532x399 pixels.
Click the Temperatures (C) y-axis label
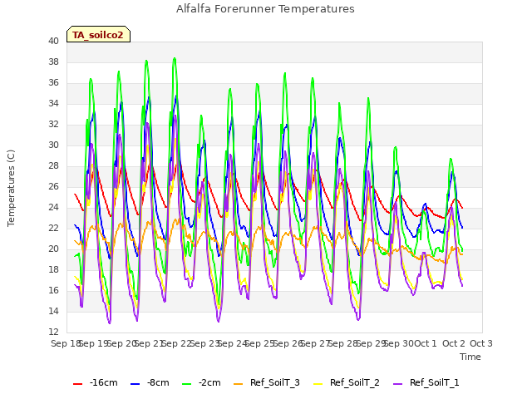tap(11, 188)
